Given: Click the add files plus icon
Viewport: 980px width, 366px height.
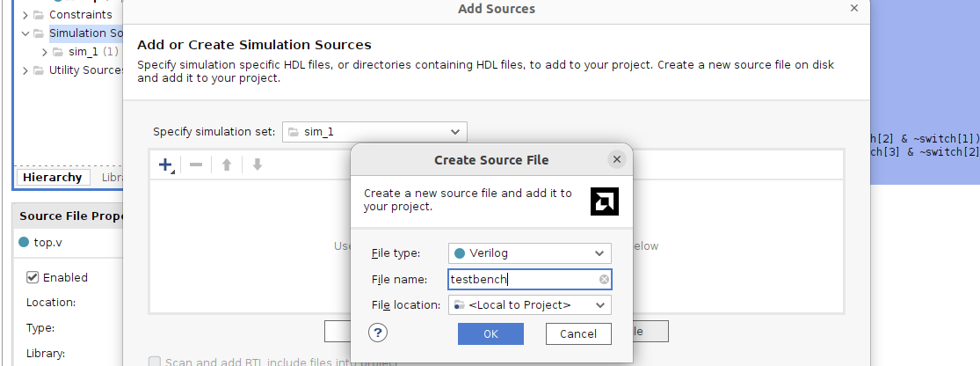Looking at the screenshot, I should (x=165, y=165).
